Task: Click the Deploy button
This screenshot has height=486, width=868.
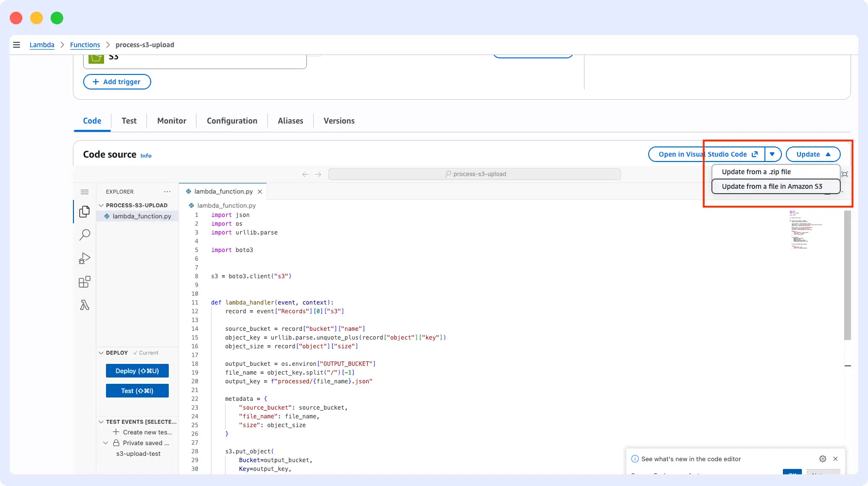Action: pyautogui.click(x=137, y=371)
